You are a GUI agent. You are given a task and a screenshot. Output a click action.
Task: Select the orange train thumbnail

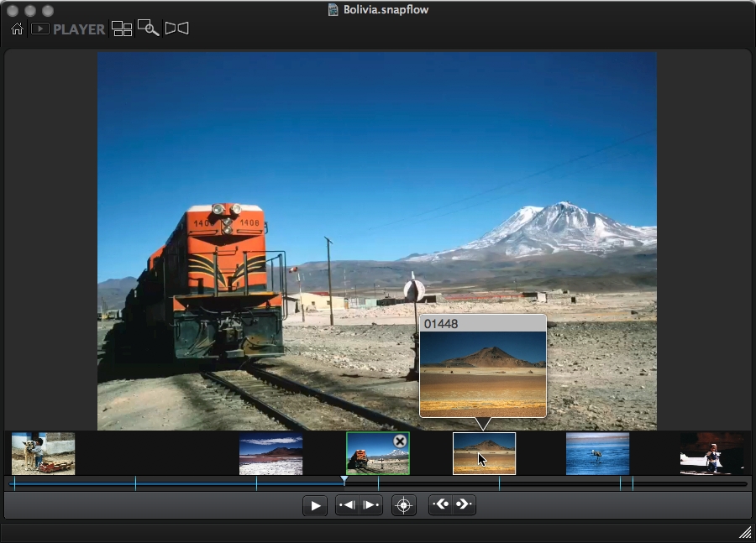click(378, 453)
